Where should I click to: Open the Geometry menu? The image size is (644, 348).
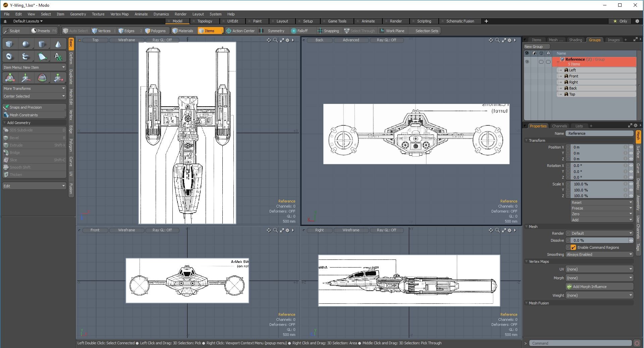click(78, 14)
